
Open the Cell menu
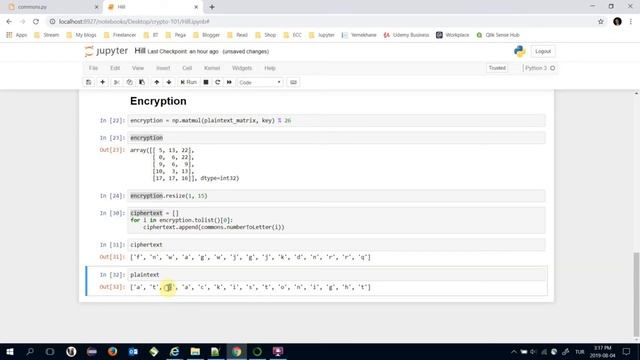click(187, 68)
